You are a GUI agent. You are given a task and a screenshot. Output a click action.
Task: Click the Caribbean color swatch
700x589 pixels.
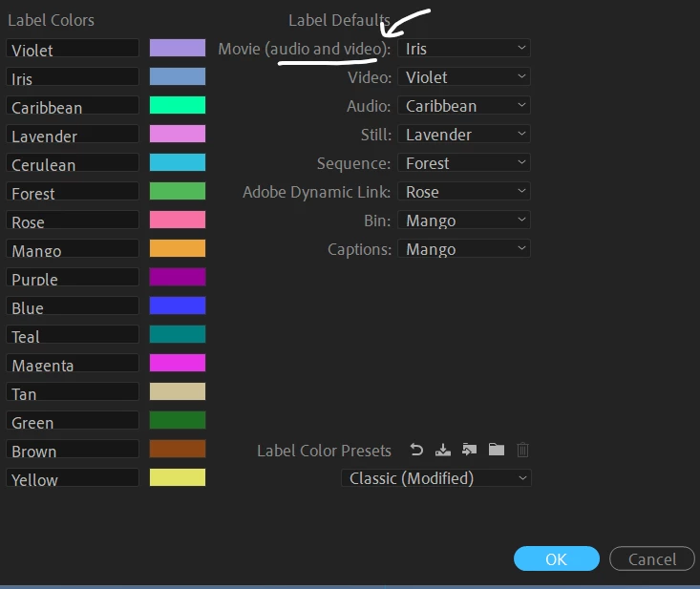(x=178, y=105)
